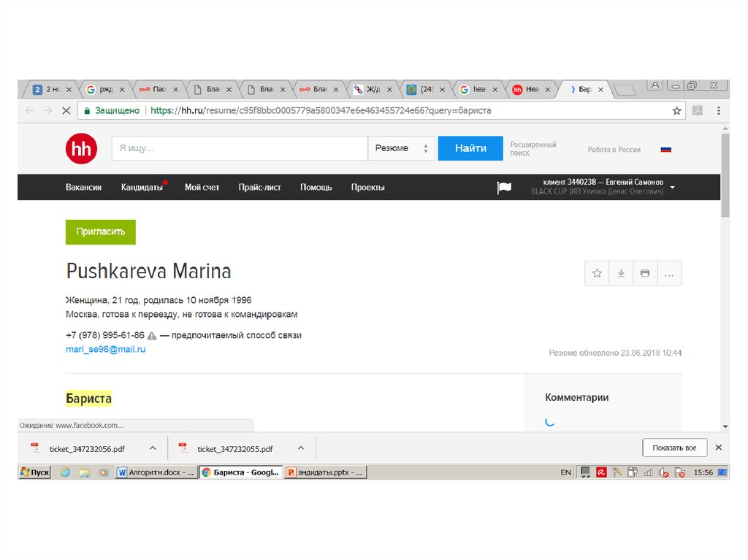This screenshot has width=748, height=560.
Task: Download resume using arrow icon
Action: pos(621,273)
